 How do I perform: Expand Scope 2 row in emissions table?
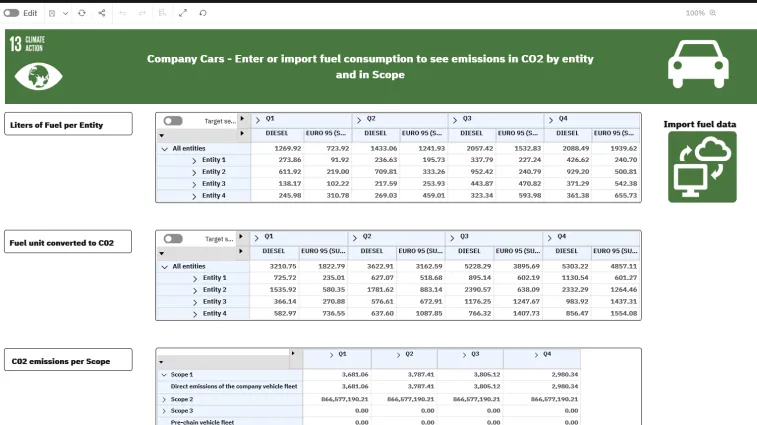(x=164, y=399)
